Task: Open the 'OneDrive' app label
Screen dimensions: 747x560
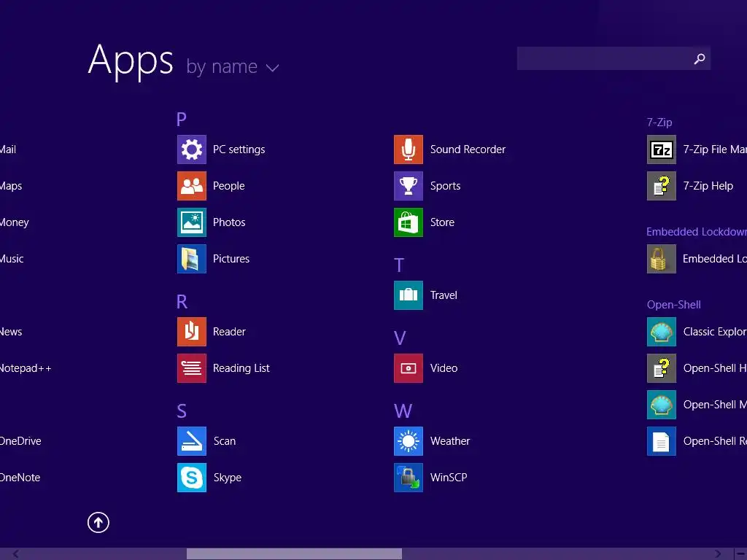Action: pyautogui.click(x=20, y=441)
